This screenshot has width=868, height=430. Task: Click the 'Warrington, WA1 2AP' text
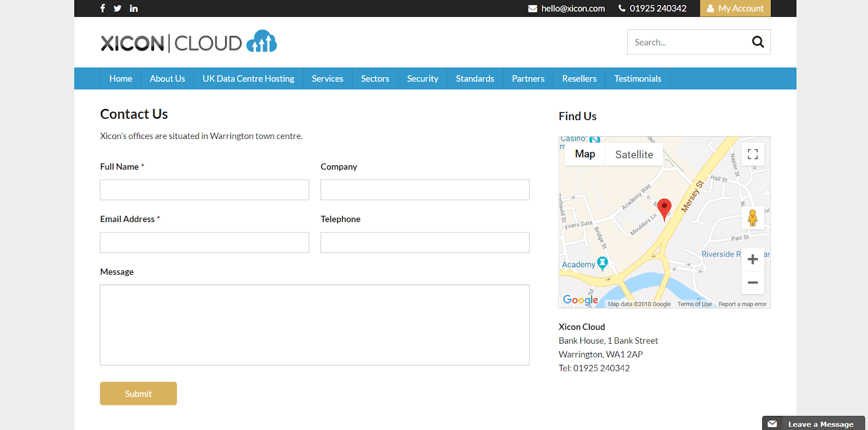601,355
